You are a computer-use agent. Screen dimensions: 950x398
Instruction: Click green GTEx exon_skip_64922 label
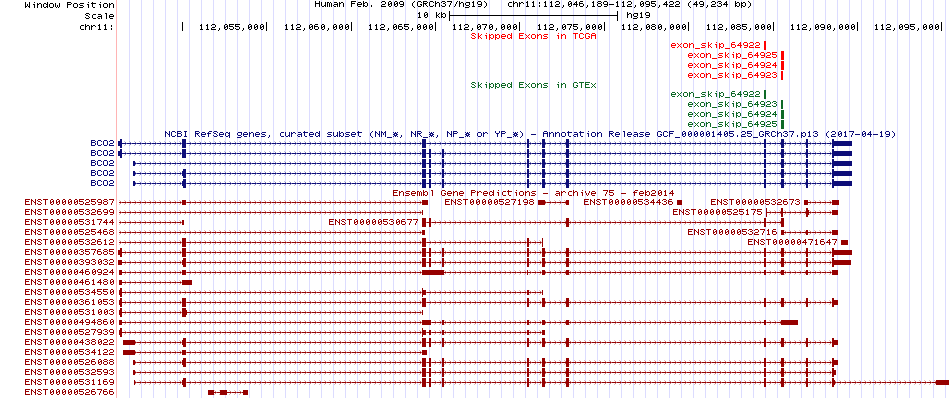[716, 95]
